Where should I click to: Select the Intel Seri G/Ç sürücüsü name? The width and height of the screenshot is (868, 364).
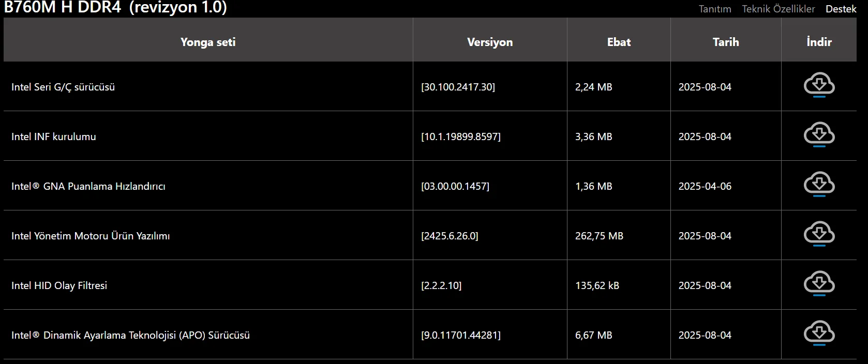coord(63,87)
